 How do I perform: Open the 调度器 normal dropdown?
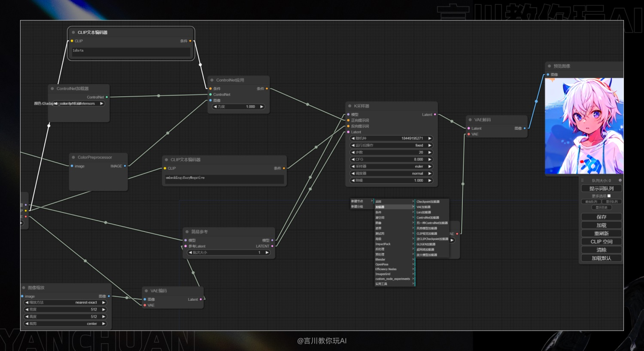click(392, 174)
